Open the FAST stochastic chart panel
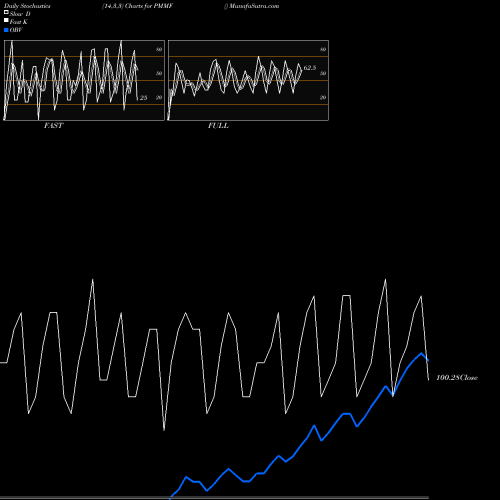Image resolution: width=500 pixels, height=500 pixels. (84, 80)
